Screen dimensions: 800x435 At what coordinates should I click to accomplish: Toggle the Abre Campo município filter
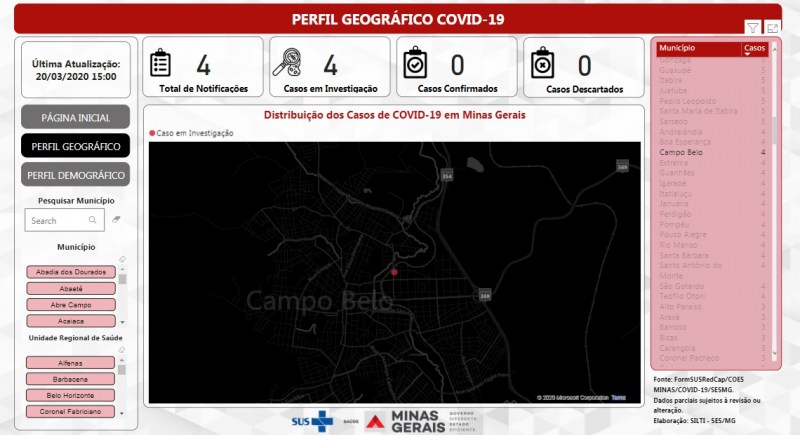(71, 305)
